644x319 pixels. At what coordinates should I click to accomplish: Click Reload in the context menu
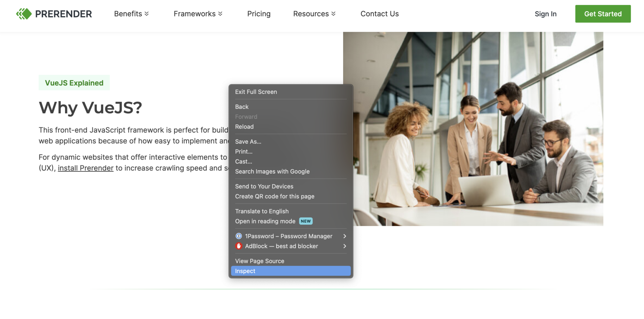pyautogui.click(x=244, y=127)
